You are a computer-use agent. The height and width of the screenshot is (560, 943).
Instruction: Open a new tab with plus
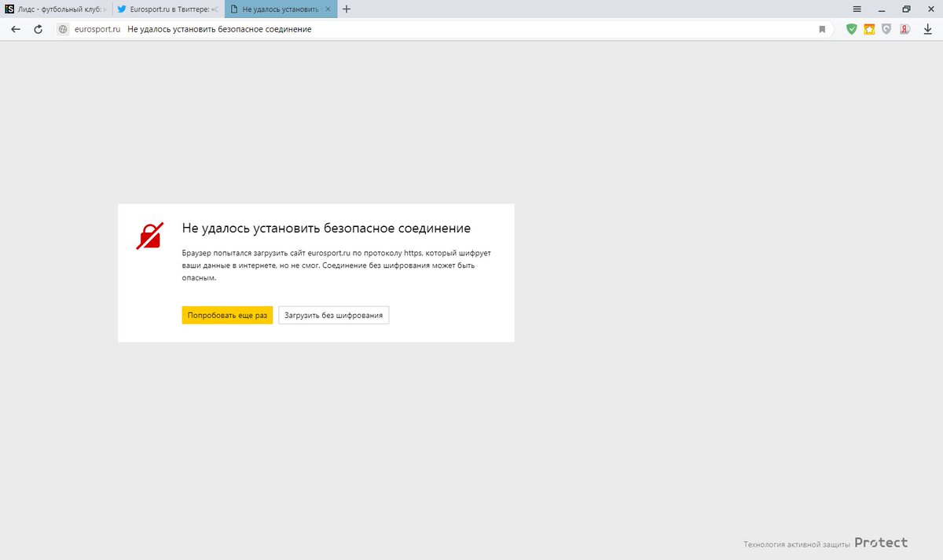pos(347,9)
